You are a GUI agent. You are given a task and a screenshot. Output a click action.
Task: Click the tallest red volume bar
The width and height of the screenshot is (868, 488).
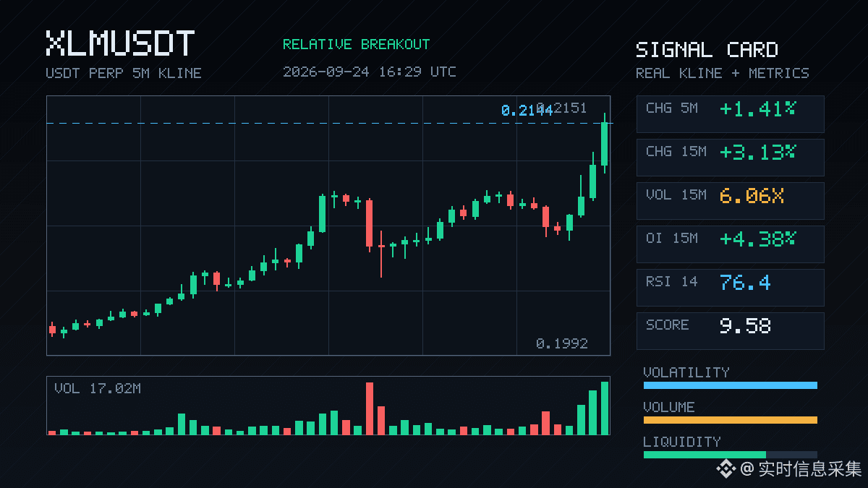click(370, 408)
